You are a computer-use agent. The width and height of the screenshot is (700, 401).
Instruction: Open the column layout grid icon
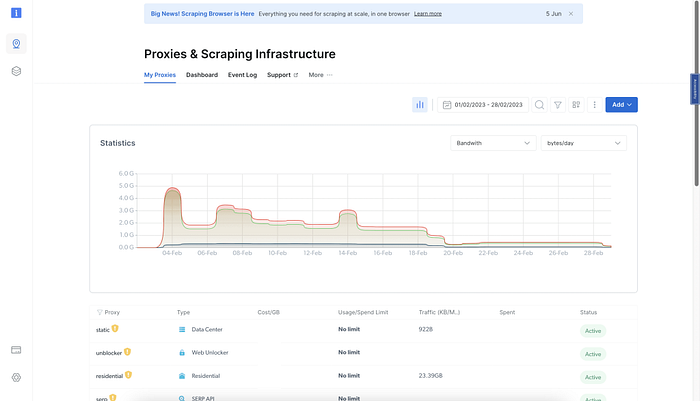coord(576,104)
